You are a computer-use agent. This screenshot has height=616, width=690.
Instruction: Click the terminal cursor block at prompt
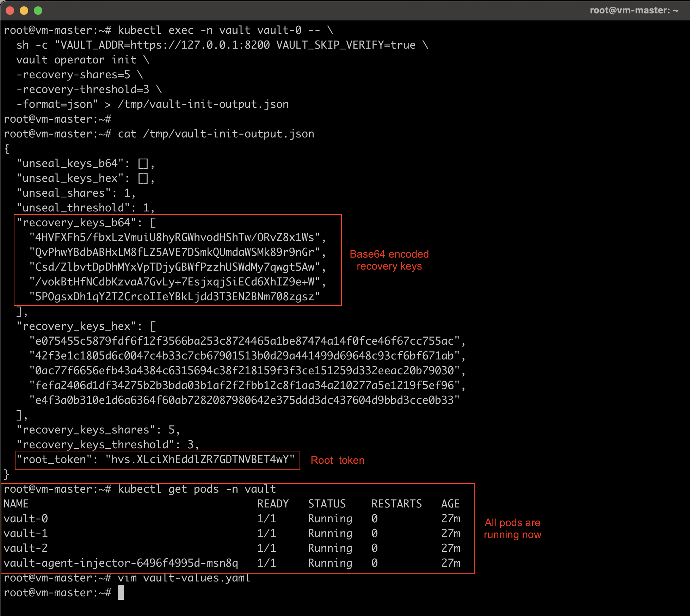coord(121,592)
